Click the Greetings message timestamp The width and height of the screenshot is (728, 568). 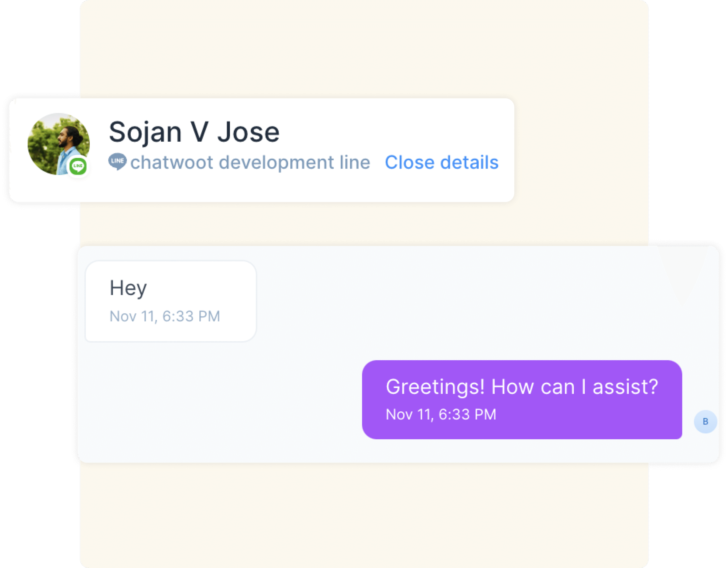point(441,414)
